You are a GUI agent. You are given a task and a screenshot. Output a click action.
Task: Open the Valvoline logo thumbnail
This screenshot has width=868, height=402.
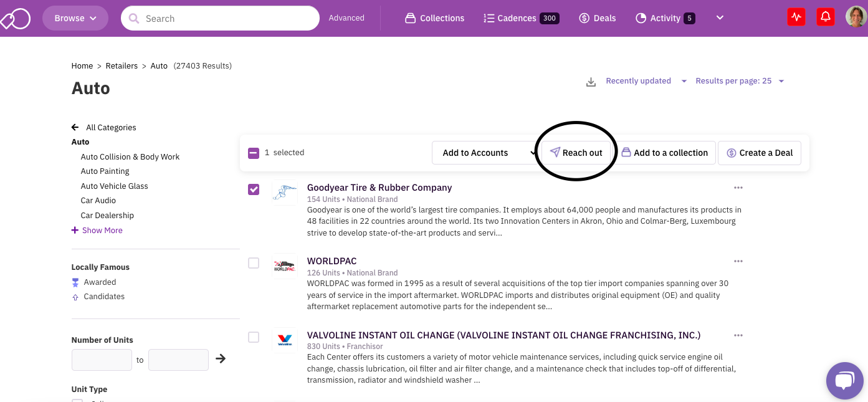[285, 341]
